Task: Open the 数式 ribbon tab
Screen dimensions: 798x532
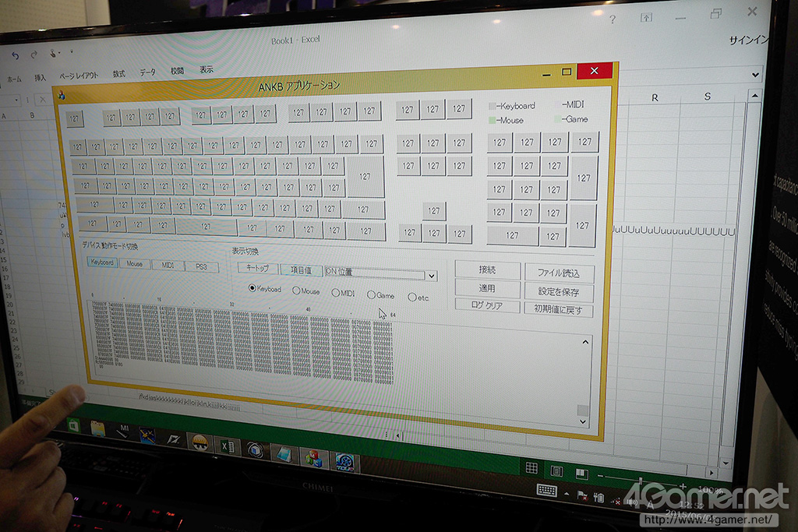Action: (x=118, y=74)
